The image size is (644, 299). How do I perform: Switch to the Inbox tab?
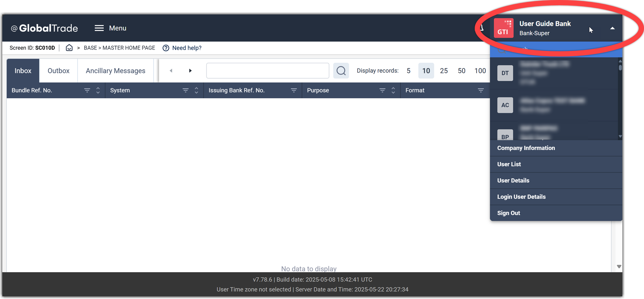click(x=23, y=71)
